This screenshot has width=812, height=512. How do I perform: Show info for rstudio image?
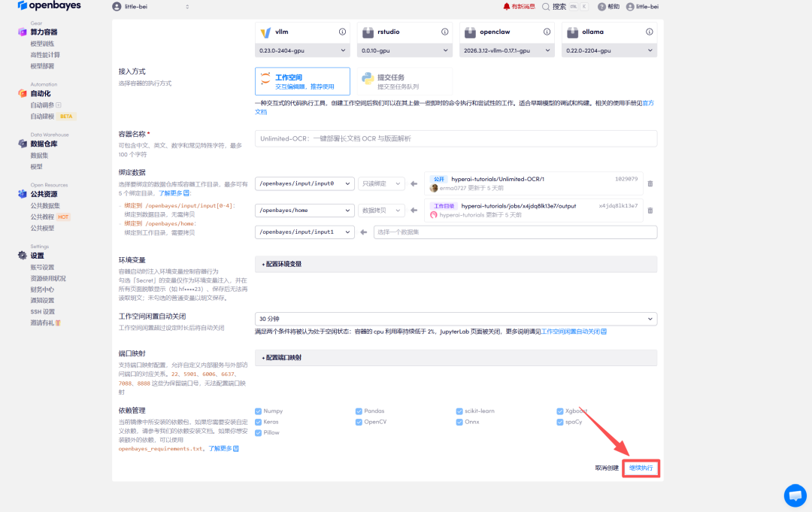pos(445,32)
